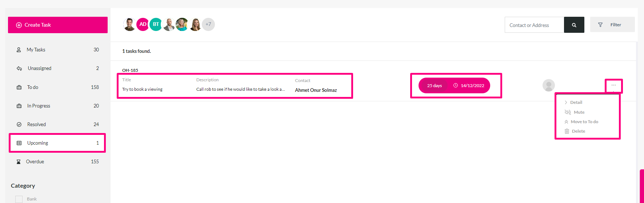Click the Contact or Address search field
This screenshot has height=203, width=644.
click(x=535, y=25)
